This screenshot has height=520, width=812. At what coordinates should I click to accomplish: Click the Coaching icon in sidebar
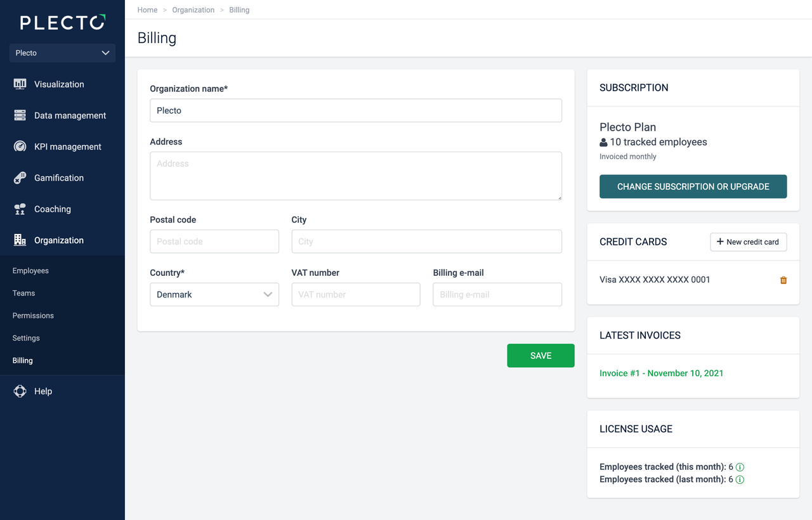coord(20,209)
